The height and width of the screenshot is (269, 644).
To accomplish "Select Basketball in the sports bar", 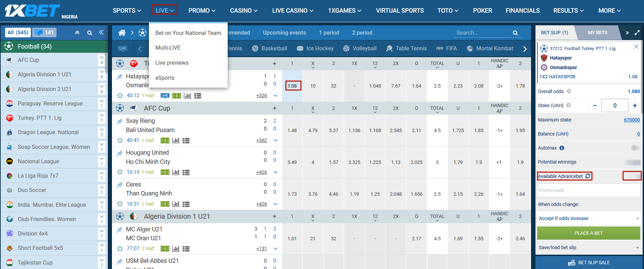I will [x=269, y=49].
